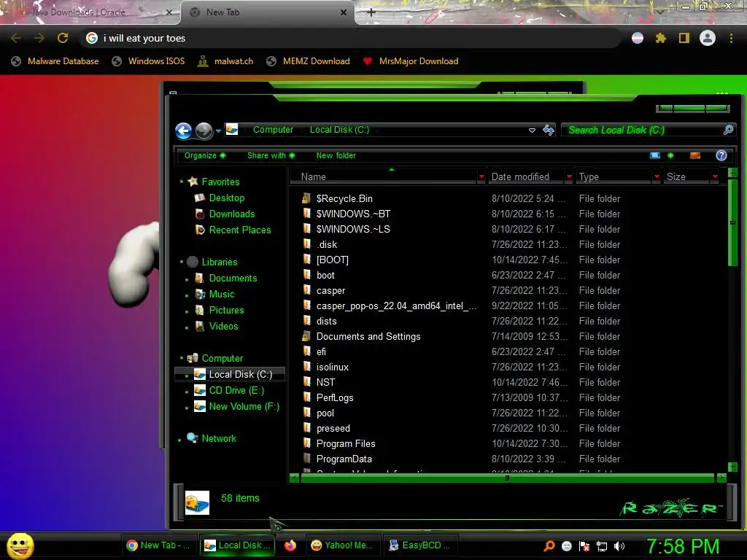Select the Program Files folder

345,444
